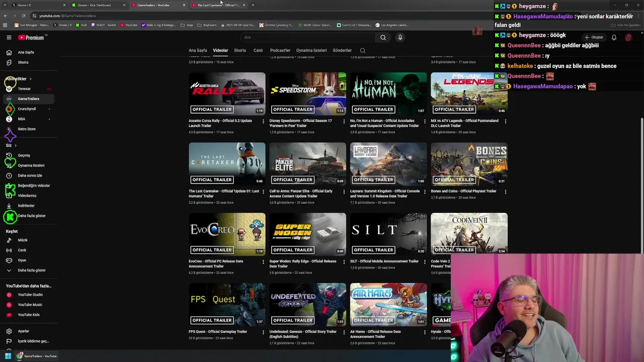Click the search magnifier button

[383, 37]
